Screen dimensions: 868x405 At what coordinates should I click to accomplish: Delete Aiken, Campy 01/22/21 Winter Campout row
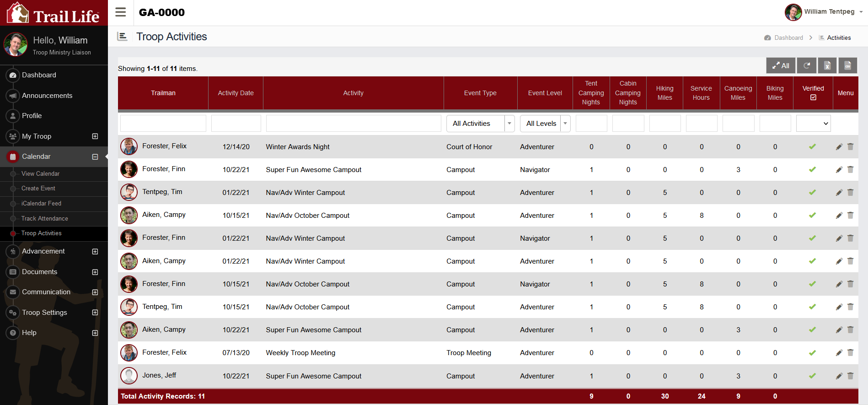(x=850, y=261)
